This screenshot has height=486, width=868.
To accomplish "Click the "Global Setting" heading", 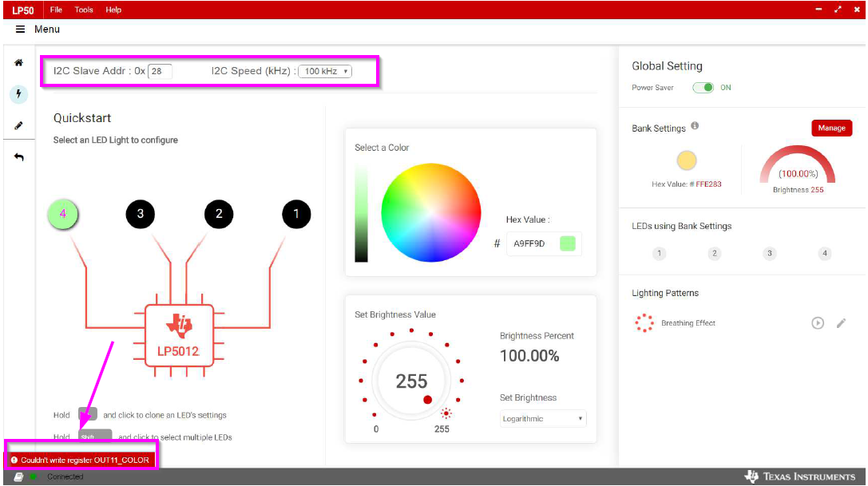I will coord(667,66).
